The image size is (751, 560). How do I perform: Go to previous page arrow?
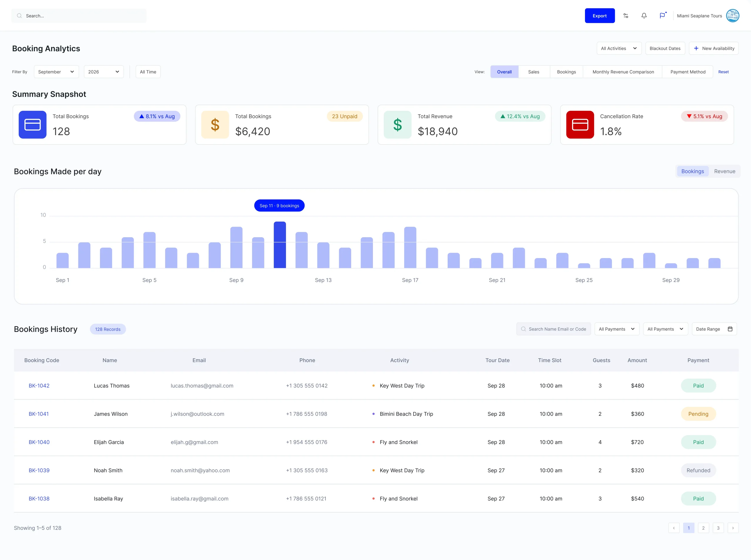pyautogui.click(x=674, y=528)
